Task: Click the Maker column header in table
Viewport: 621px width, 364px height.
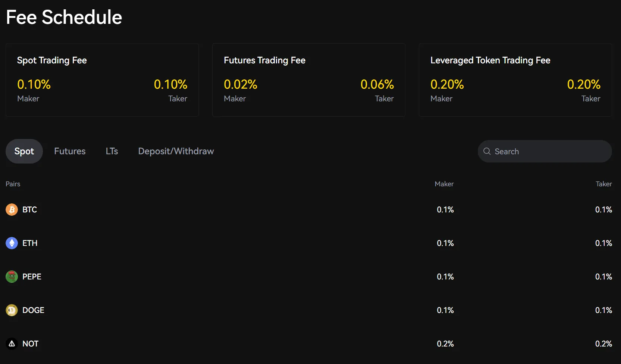Action: tap(444, 184)
